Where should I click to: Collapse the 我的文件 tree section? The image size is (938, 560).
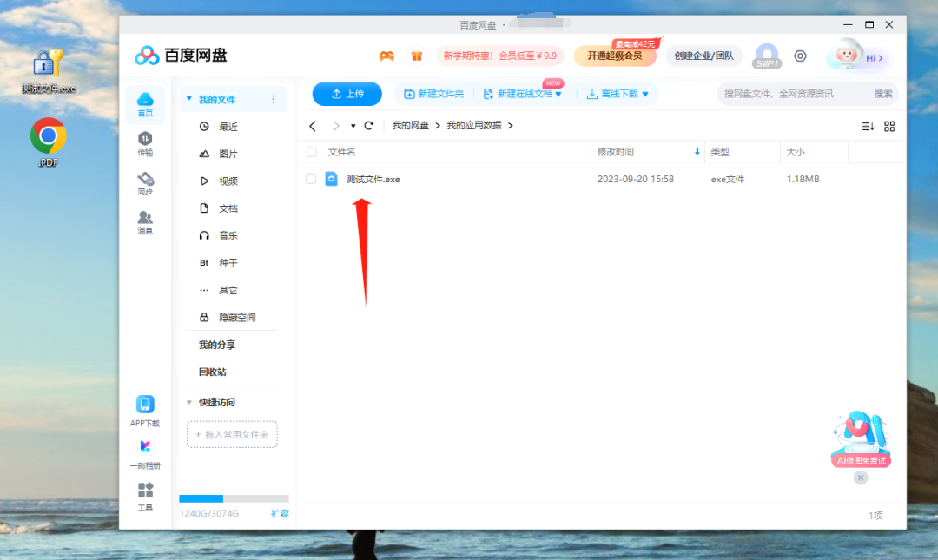pyautogui.click(x=189, y=99)
